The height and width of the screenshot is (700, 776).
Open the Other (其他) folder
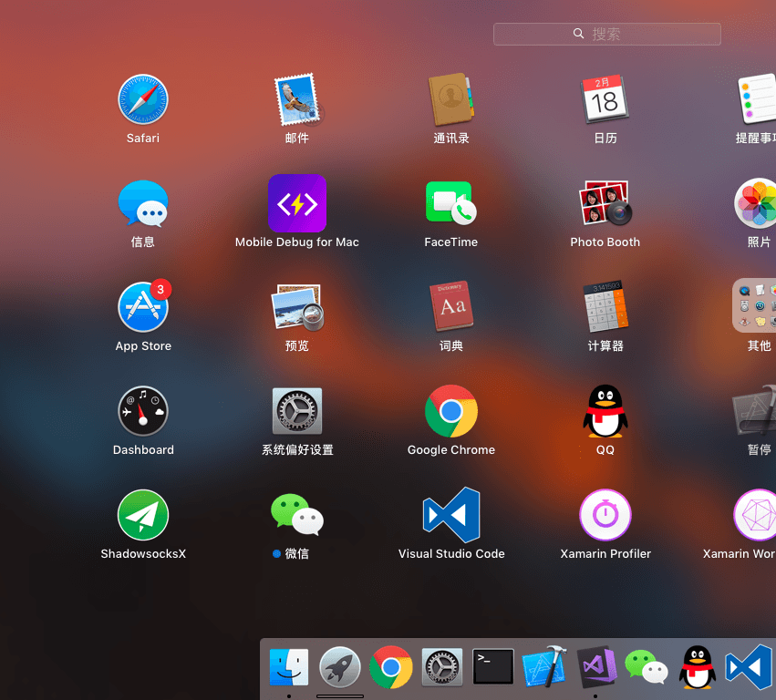[755, 305]
